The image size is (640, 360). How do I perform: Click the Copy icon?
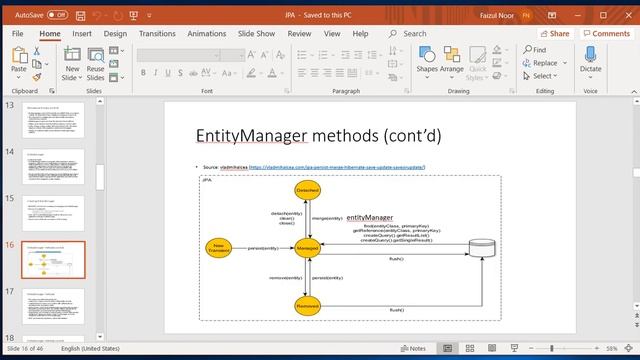37,64
